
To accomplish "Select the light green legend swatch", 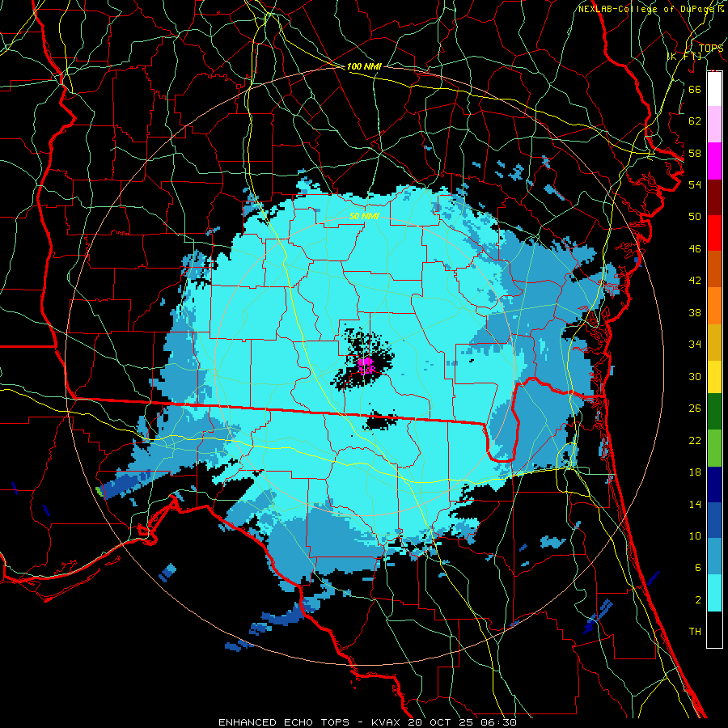I will [714, 448].
